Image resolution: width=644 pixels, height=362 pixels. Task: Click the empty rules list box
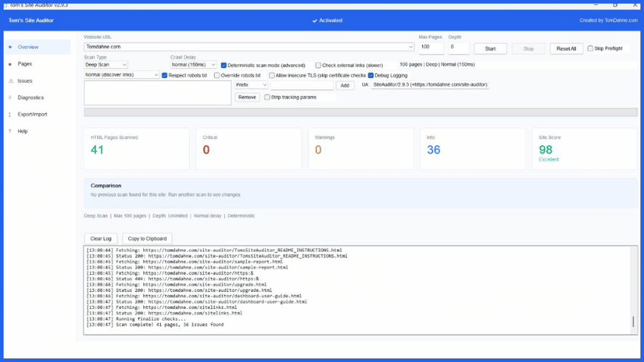(x=157, y=93)
